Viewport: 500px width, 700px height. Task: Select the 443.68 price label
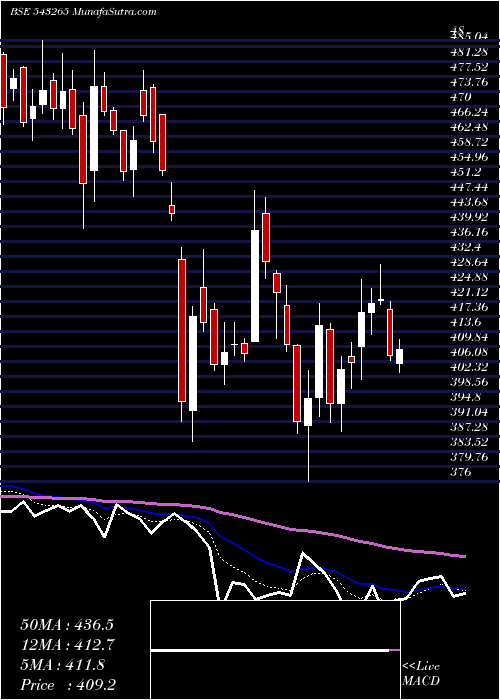click(x=469, y=202)
